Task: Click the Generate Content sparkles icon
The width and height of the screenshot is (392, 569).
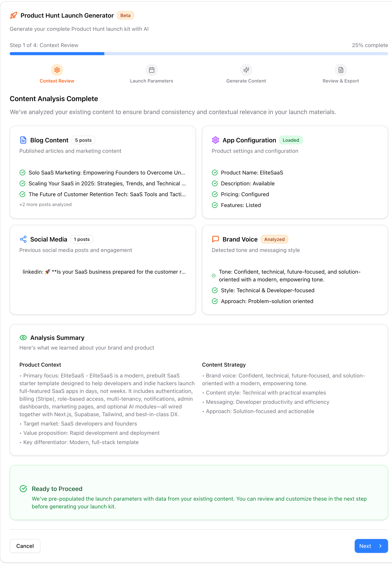Action: coord(246,70)
